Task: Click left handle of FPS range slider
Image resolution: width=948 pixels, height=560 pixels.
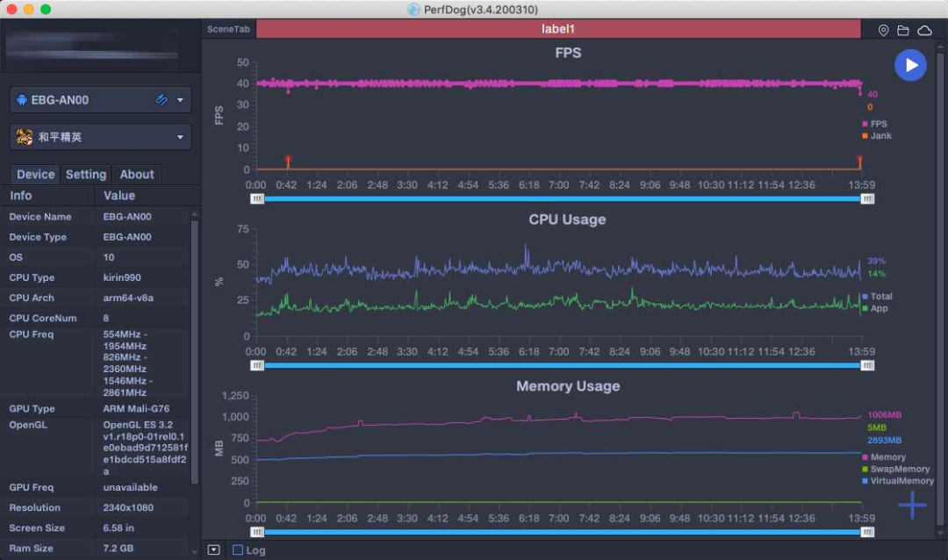Action: click(257, 199)
